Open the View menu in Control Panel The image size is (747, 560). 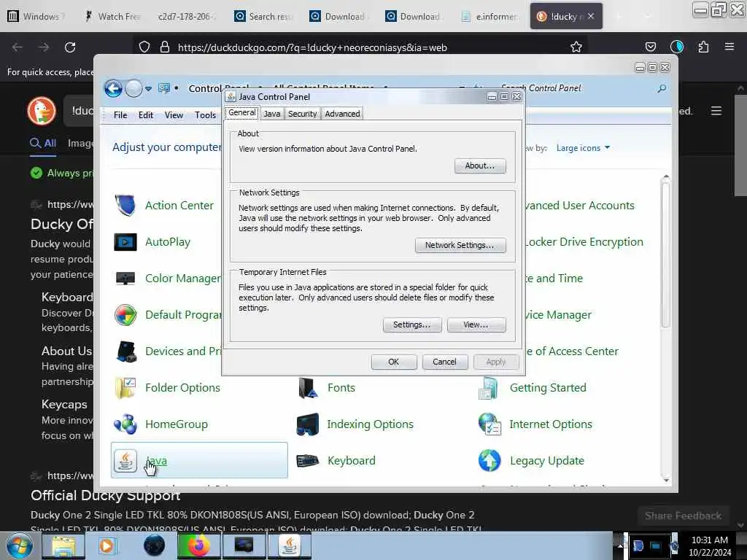pos(174,115)
